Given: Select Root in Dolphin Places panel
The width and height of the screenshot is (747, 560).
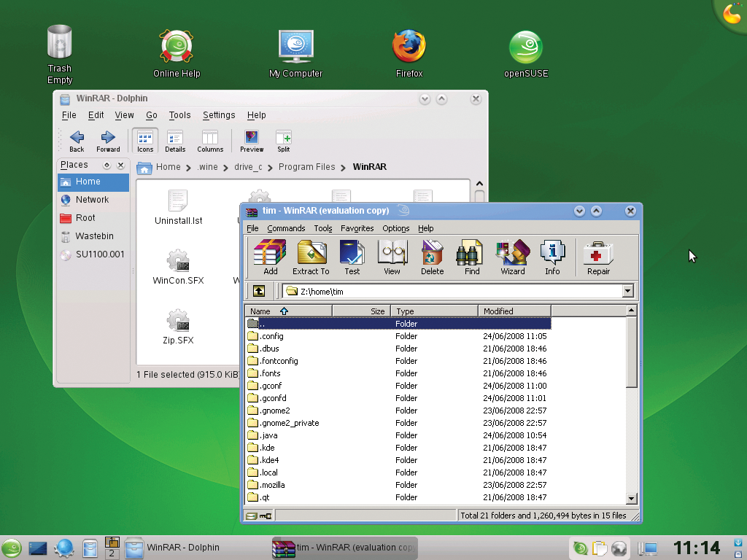Looking at the screenshot, I should (93, 218).
